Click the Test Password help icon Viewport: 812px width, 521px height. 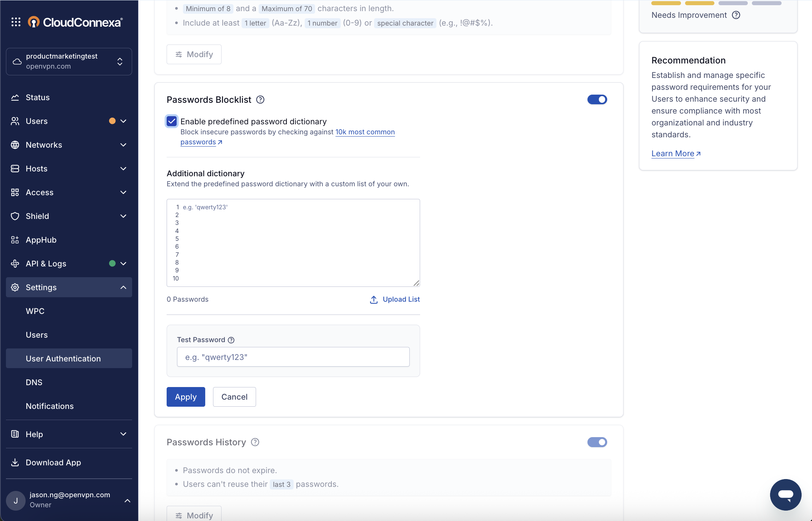coord(231,340)
